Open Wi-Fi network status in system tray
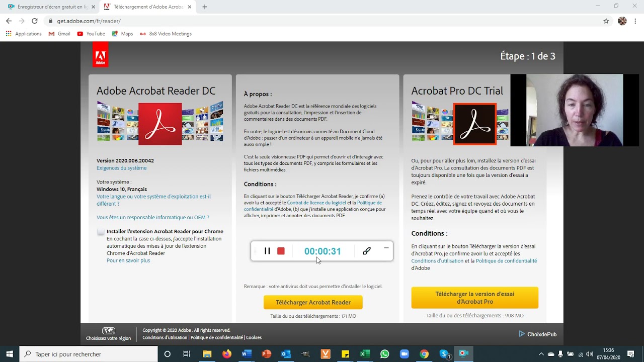The image size is (644, 362). point(581,354)
